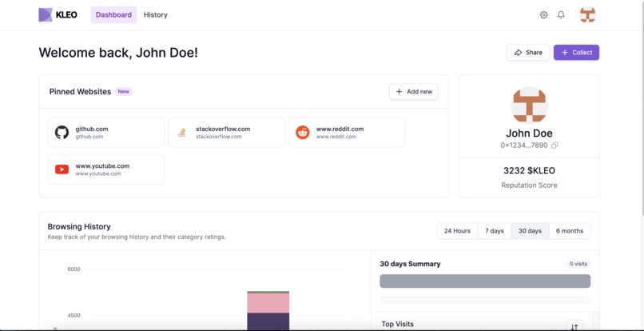Click the GitHub logo icon
The height and width of the screenshot is (331, 644).
point(62,133)
